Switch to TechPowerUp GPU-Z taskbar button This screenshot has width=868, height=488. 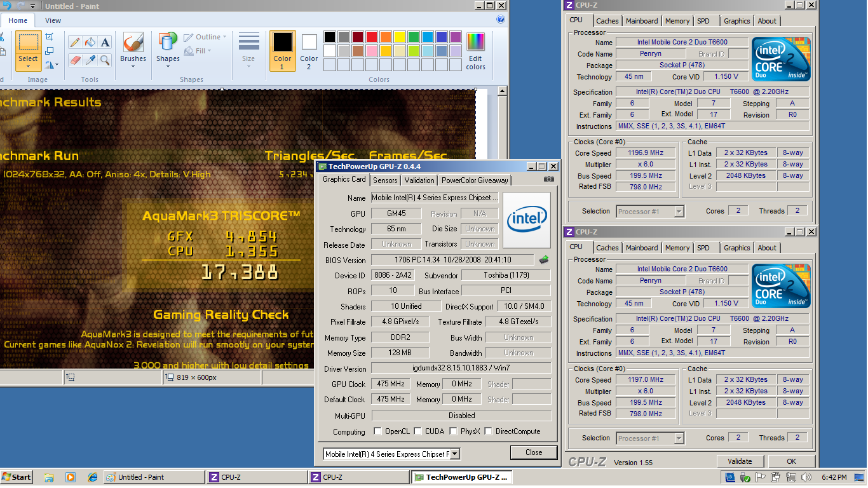461,477
